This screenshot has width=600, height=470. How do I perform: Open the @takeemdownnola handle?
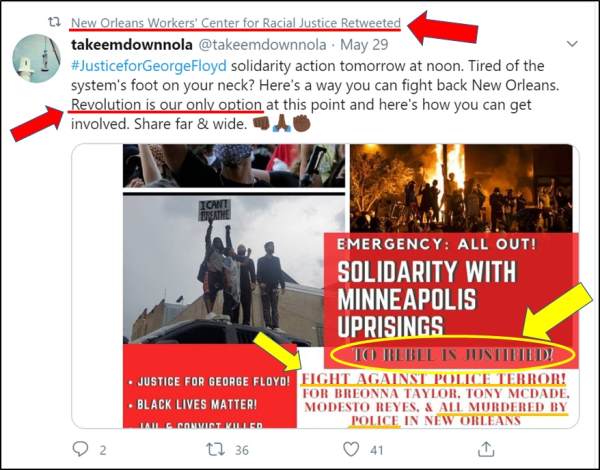tap(261, 45)
